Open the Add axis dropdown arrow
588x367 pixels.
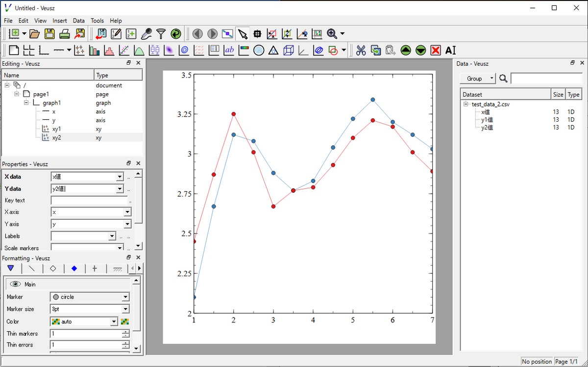pyautogui.click(x=70, y=50)
